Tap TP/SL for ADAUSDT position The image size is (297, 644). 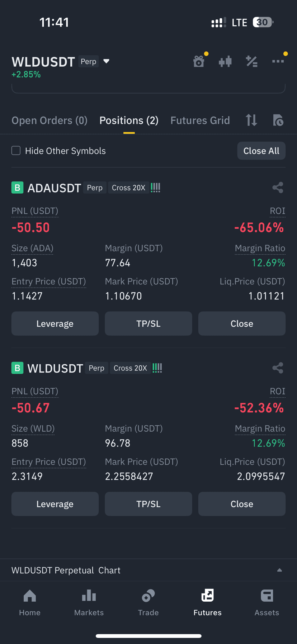coord(148,323)
